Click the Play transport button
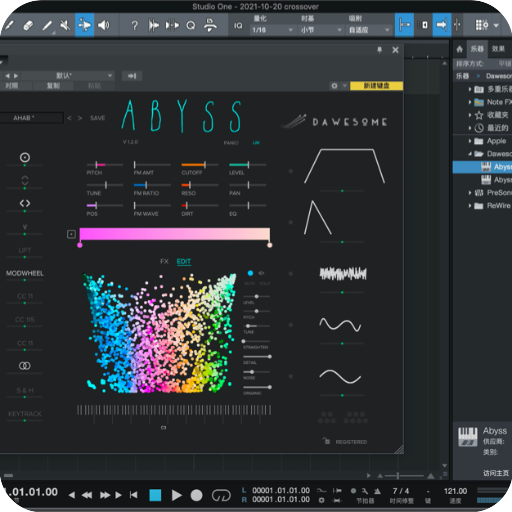The height and width of the screenshot is (512, 512). tap(176, 495)
